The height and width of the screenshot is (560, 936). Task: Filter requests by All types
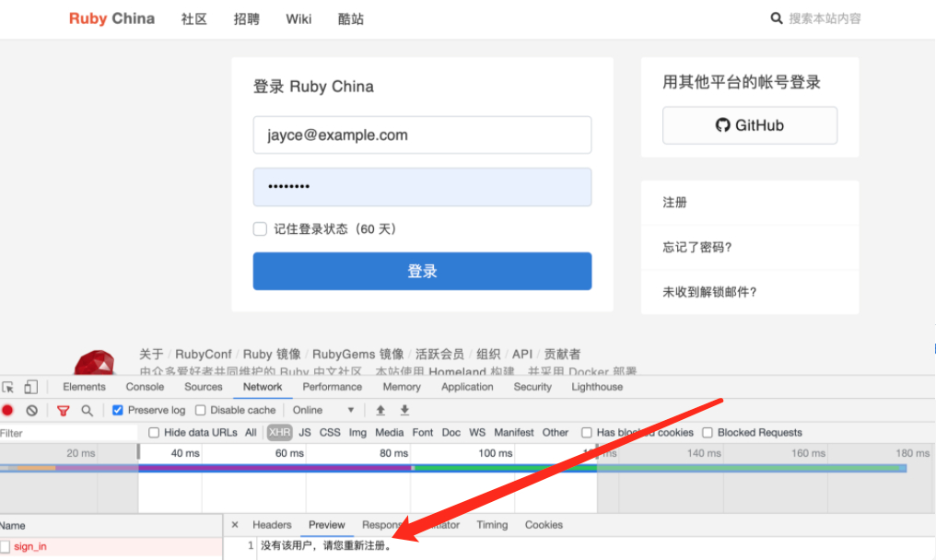coord(251,432)
